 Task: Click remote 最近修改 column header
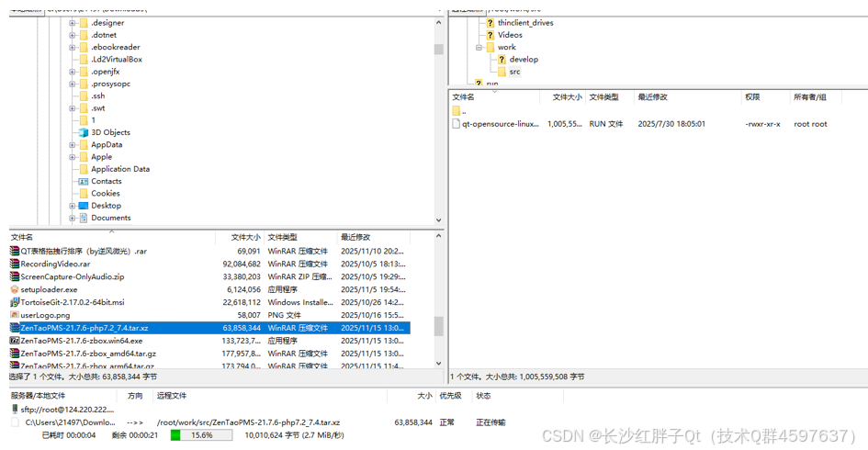click(686, 97)
